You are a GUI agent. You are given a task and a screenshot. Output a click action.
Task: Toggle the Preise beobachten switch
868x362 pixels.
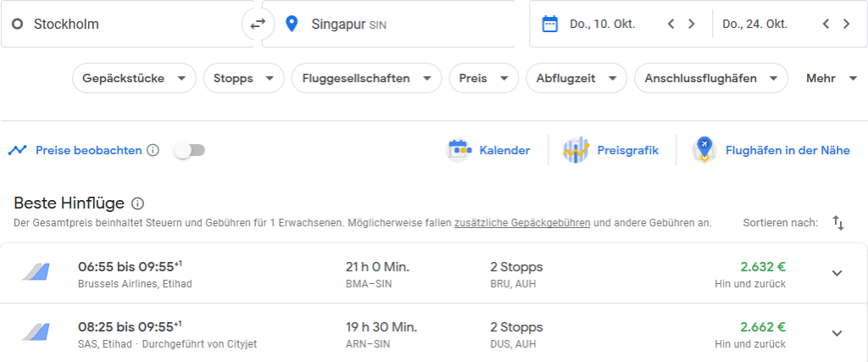click(x=190, y=150)
